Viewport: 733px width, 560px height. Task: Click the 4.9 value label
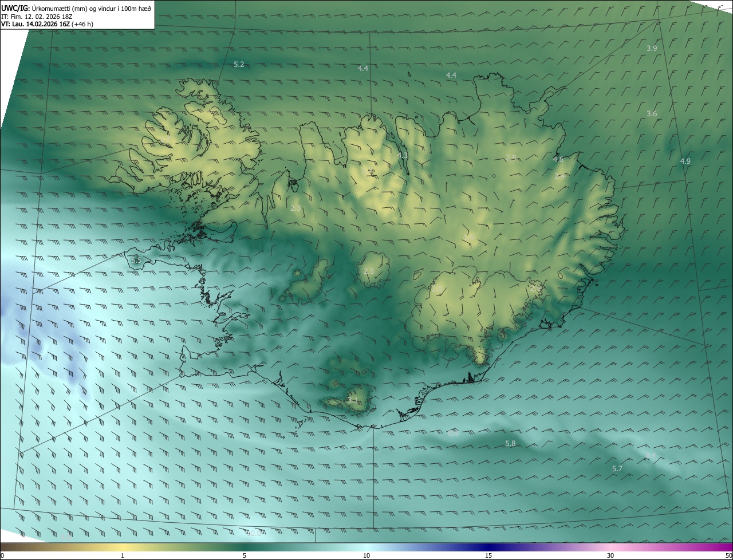(x=685, y=161)
